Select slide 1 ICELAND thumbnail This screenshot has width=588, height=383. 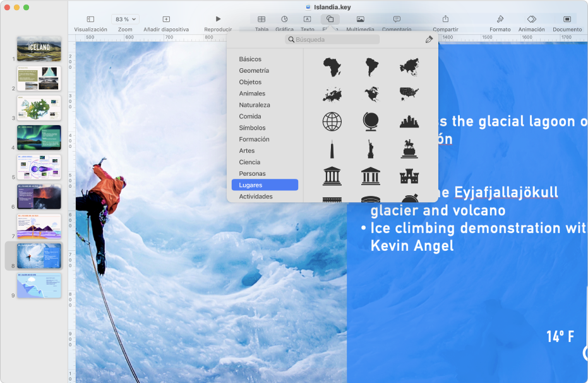(x=39, y=49)
